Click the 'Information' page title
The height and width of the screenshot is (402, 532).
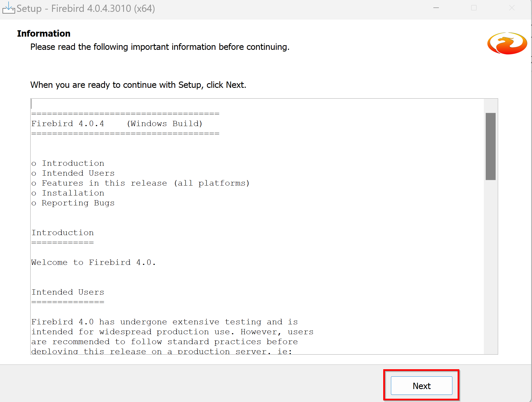pos(44,33)
